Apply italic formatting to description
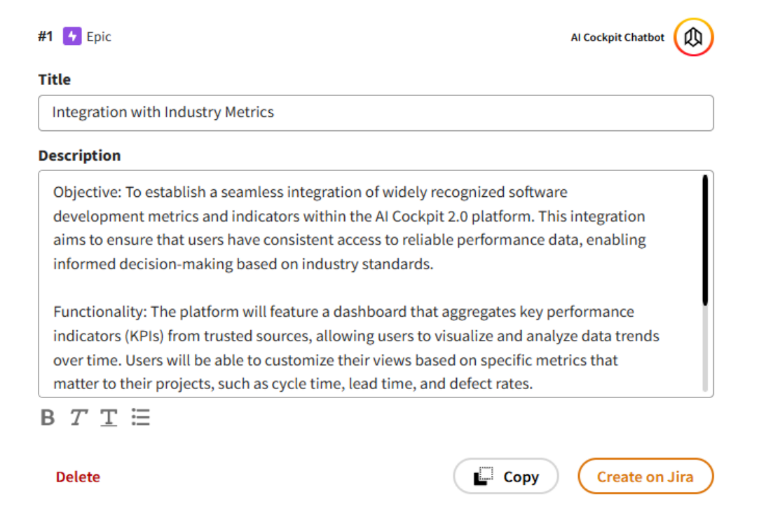This screenshot has width=759, height=532. (x=78, y=418)
